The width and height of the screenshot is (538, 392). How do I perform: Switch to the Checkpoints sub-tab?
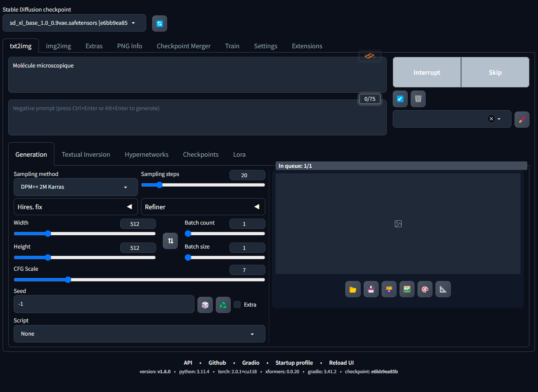point(201,155)
